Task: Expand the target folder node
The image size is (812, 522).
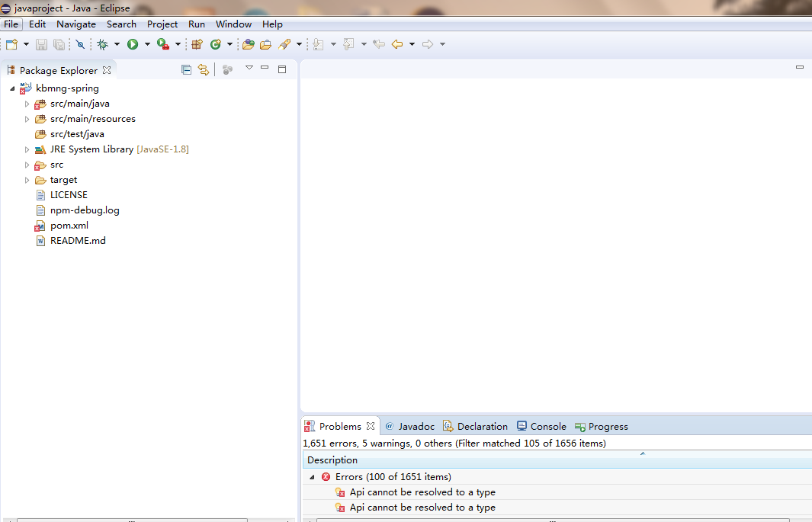Action: coord(27,180)
